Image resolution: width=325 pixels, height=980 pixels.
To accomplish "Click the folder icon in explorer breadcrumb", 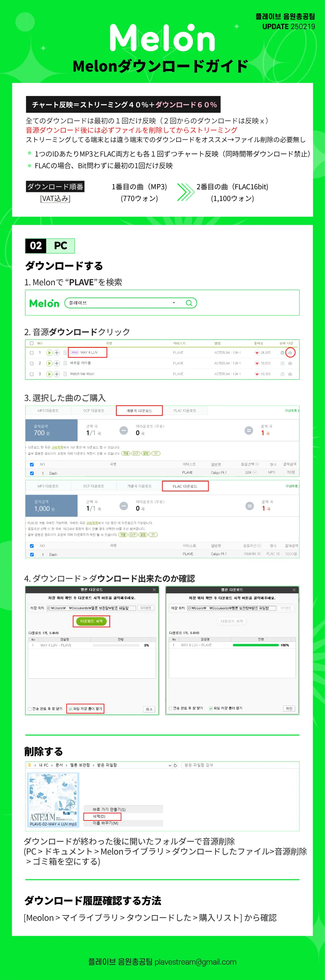I will click(x=29, y=765).
